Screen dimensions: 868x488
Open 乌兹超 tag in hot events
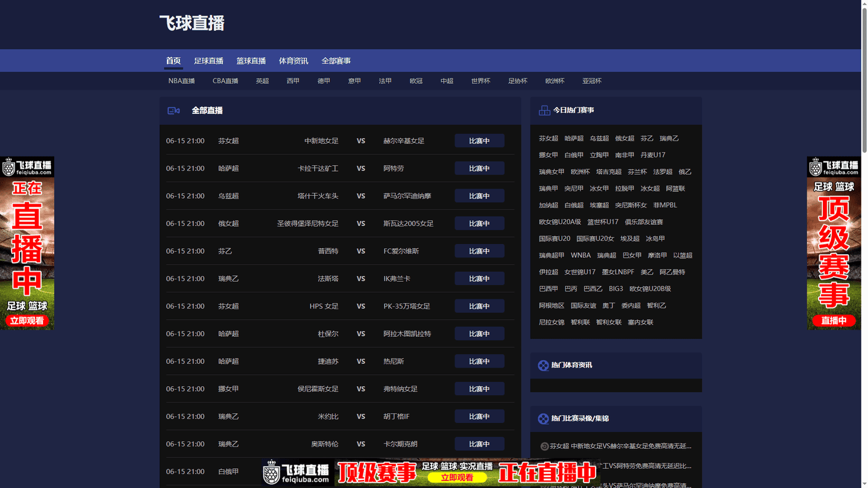click(599, 139)
